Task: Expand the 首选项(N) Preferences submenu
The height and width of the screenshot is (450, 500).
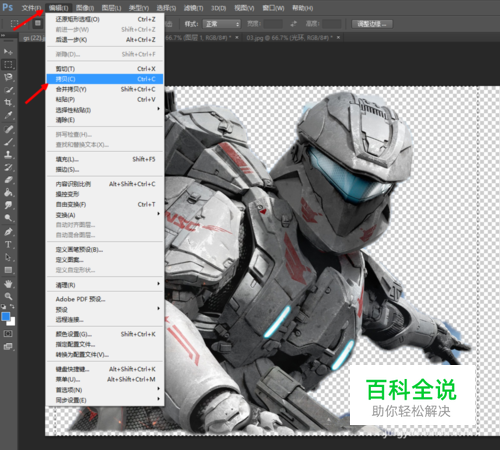Action: (x=105, y=389)
